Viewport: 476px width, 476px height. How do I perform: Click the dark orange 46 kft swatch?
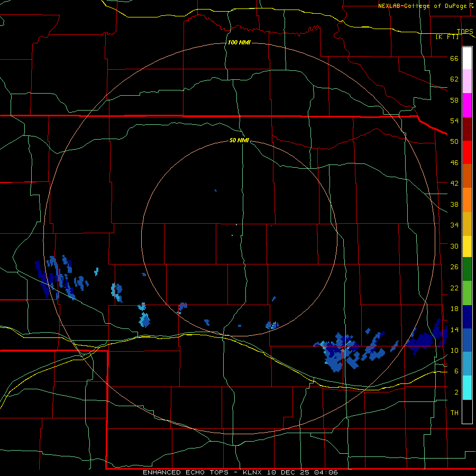(467, 176)
